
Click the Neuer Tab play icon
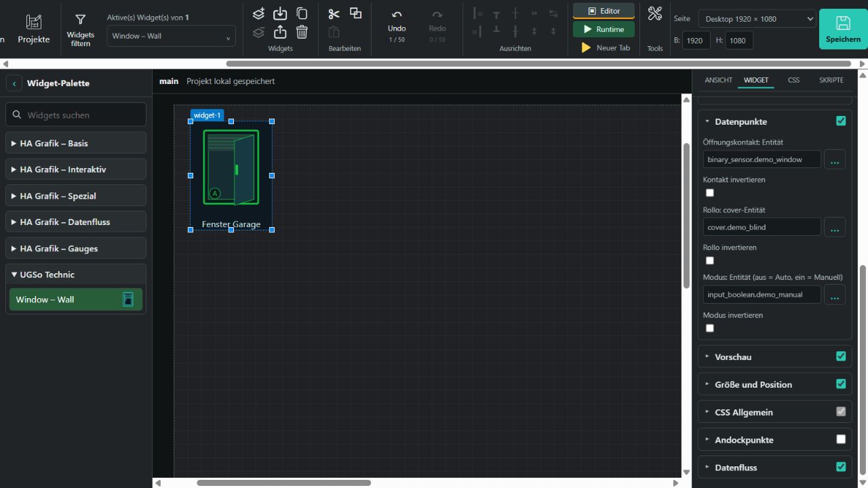[x=587, y=48]
